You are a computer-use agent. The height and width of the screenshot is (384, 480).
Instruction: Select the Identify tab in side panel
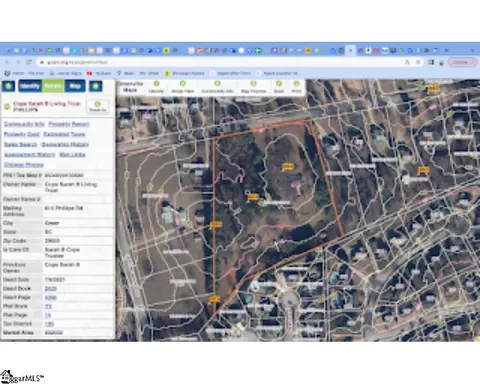[30, 86]
